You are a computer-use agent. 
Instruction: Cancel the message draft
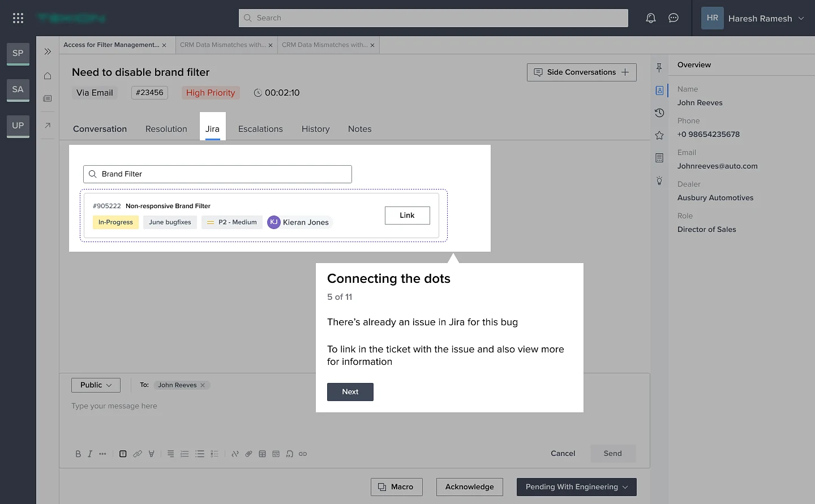[563, 454]
